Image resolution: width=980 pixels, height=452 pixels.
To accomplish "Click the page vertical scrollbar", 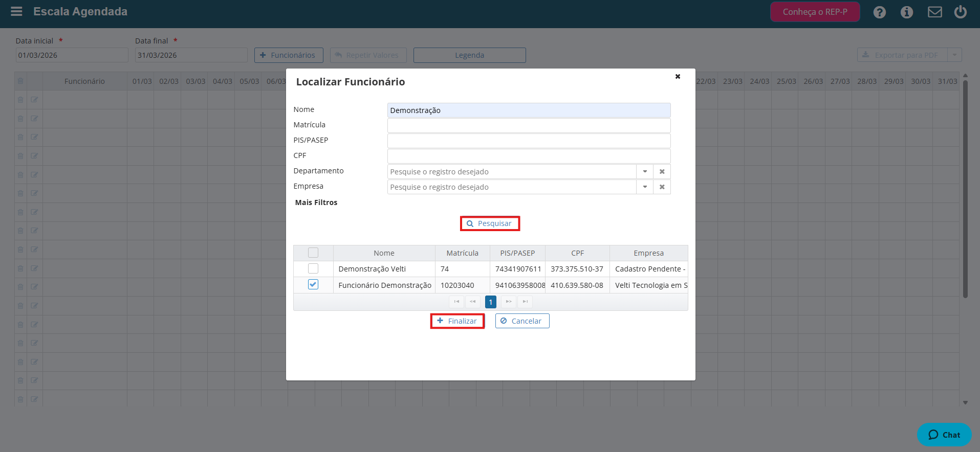I will point(965,189).
